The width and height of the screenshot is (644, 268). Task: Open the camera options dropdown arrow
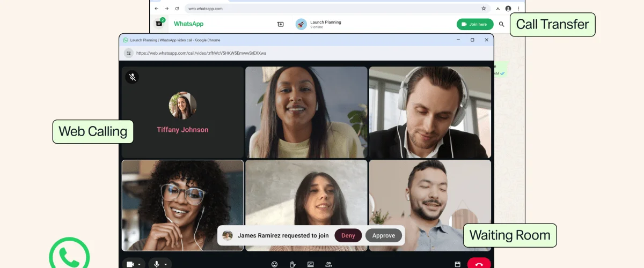click(140, 264)
